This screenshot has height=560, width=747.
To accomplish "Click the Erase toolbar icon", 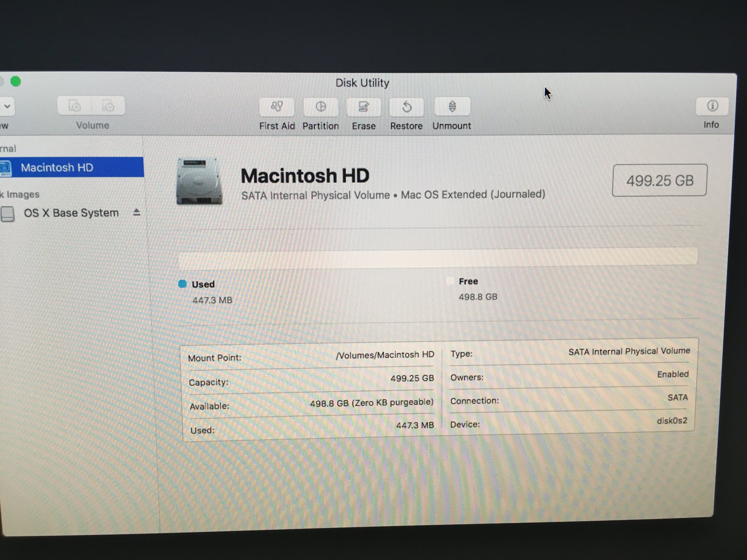I will [363, 107].
